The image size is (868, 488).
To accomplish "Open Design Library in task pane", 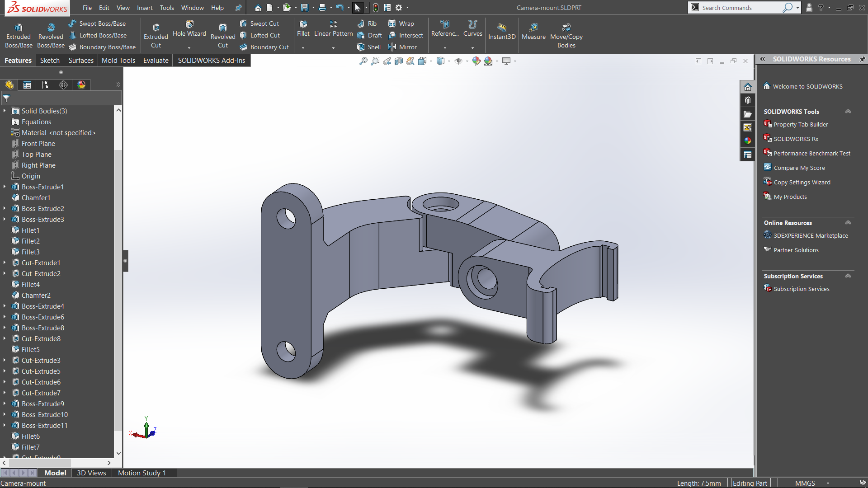I will 748,100.
